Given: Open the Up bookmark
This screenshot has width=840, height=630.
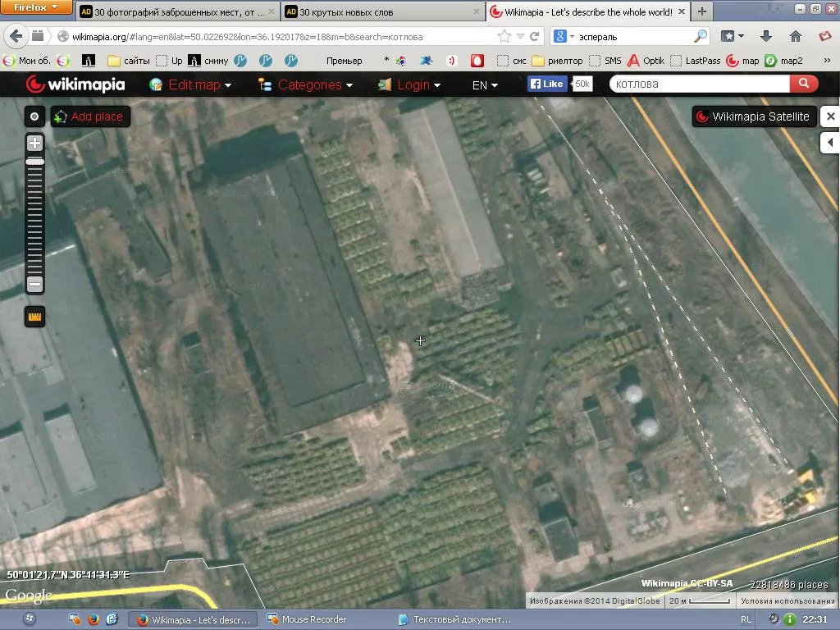Looking at the screenshot, I should [x=169, y=61].
